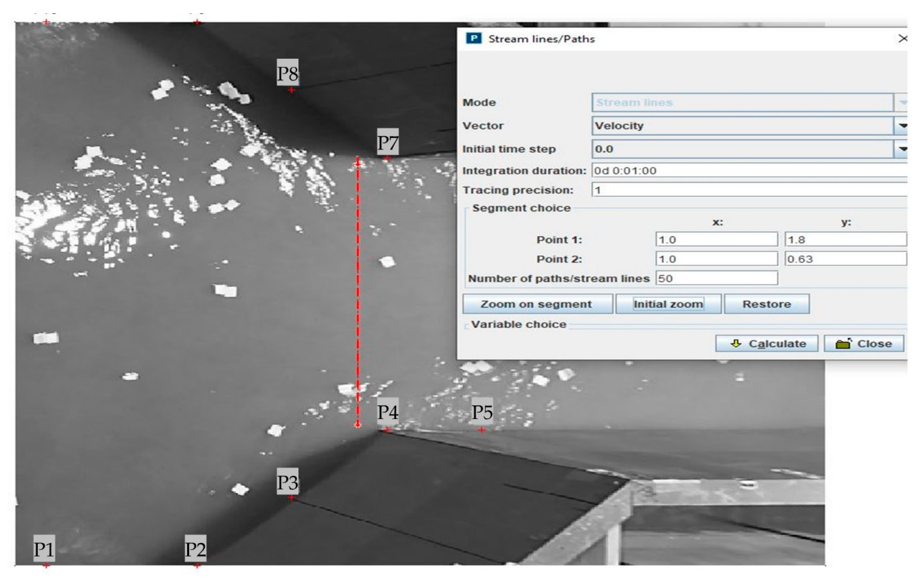Click Zoom on segment button
924x584 pixels.
click(x=537, y=304)
